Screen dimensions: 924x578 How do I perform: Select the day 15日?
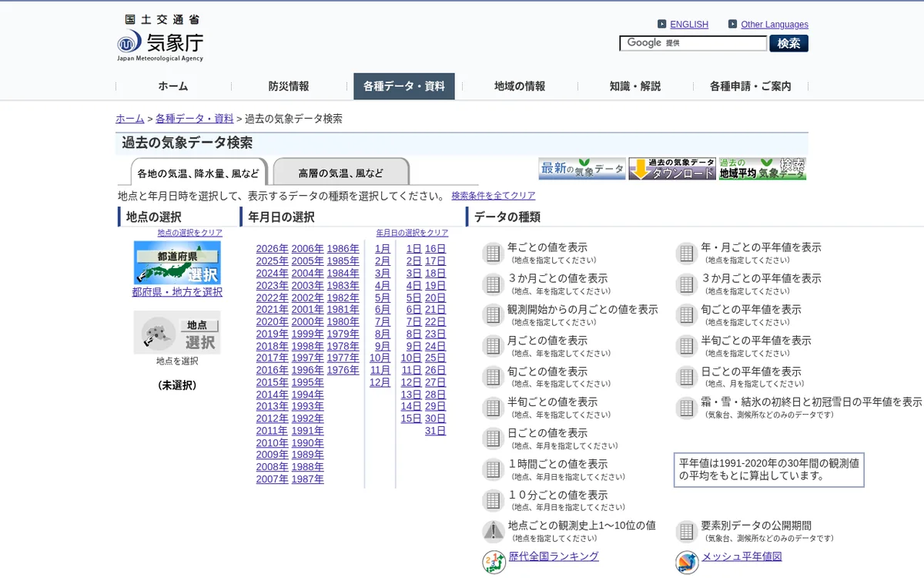coord(411,418)
